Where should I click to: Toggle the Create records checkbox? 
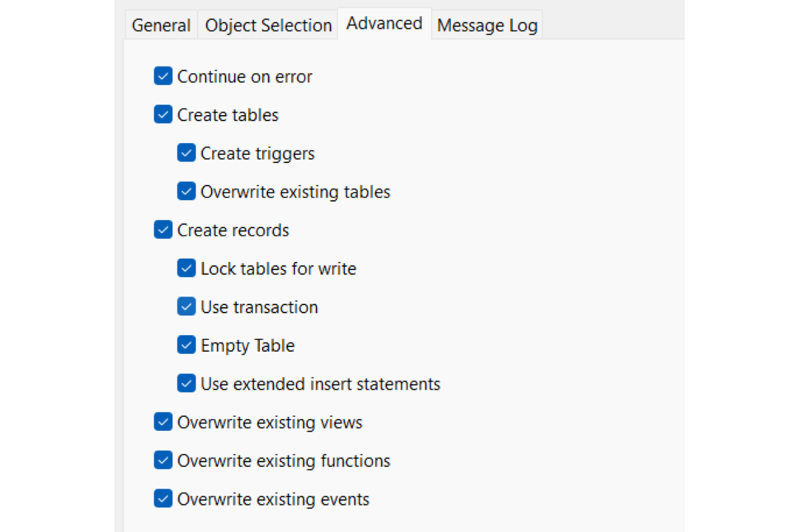(164, 230)
